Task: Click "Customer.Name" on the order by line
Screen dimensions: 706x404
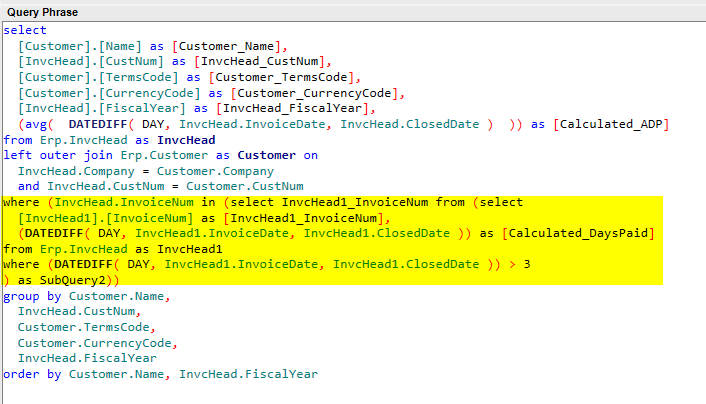Action: [116, 374]
